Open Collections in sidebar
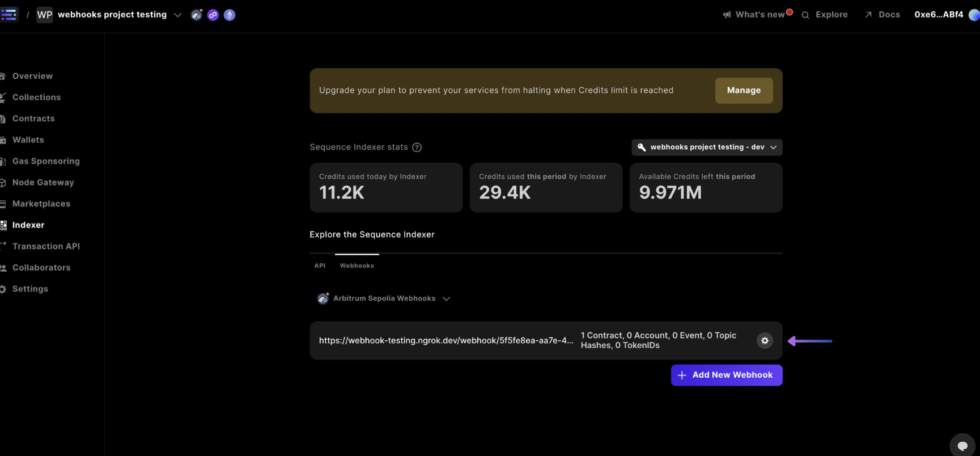980x456 pixels. coord(36,98)
